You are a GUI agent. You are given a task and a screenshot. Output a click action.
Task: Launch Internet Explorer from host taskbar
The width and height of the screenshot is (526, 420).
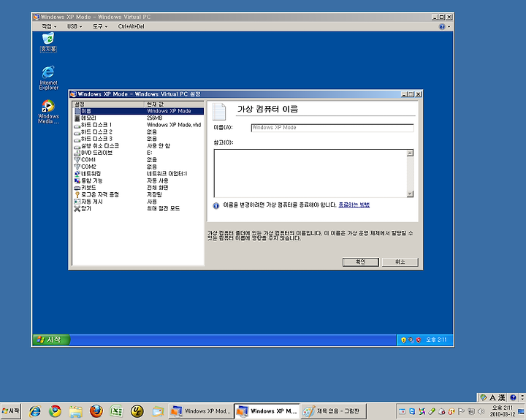click(x=35, y=411)
